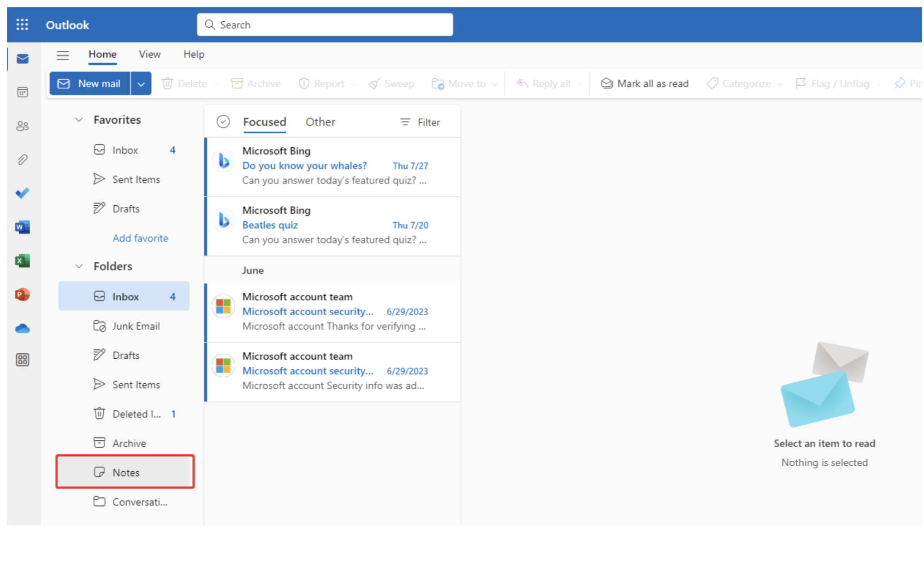This screenshot has height=569, width=924.
Task: Select the Help ribbon tab
Action: pos(194,54)
